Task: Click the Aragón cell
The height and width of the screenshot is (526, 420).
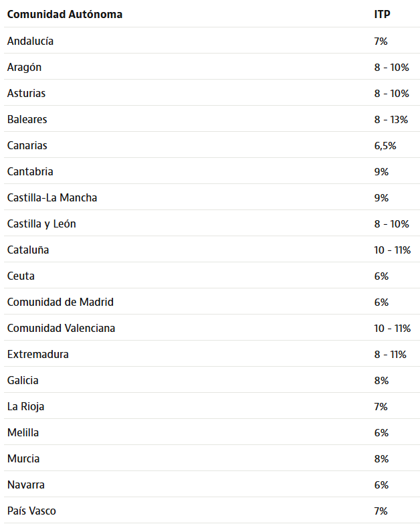Action: [24, 67]
